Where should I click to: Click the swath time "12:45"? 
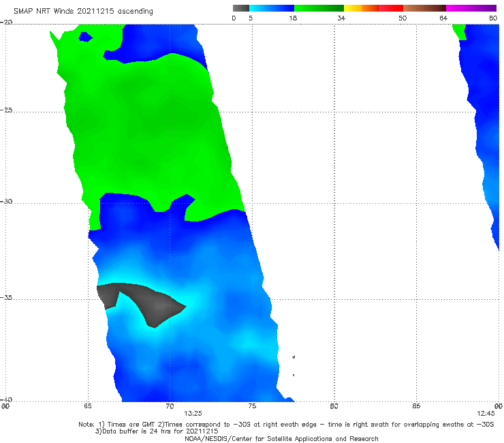click(486, 414)
